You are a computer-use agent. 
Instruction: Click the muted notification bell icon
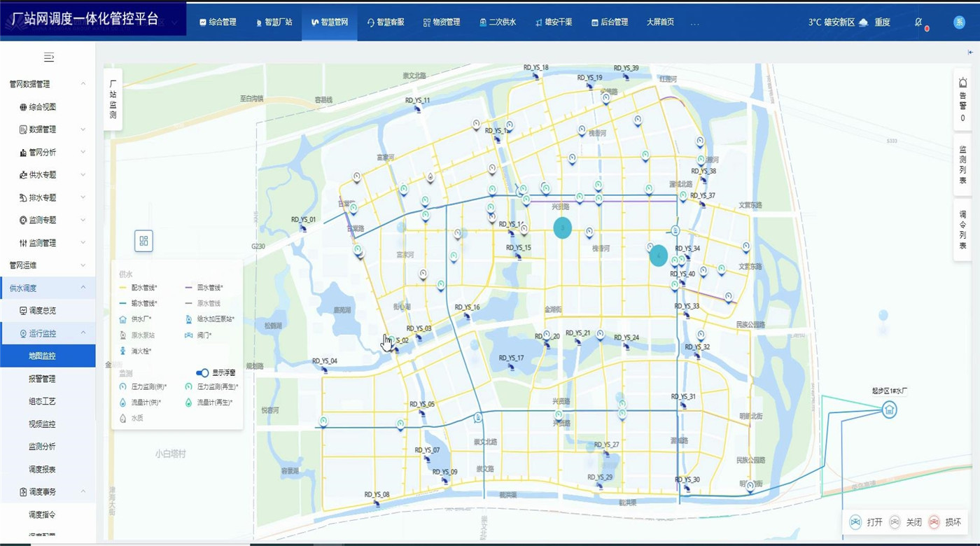click(918, 22)
